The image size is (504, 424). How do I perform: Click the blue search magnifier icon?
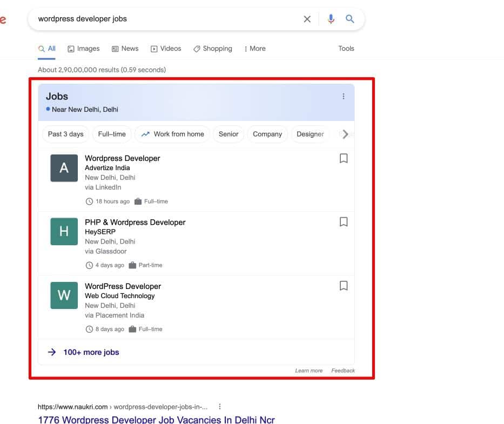(x=350, y=19)
